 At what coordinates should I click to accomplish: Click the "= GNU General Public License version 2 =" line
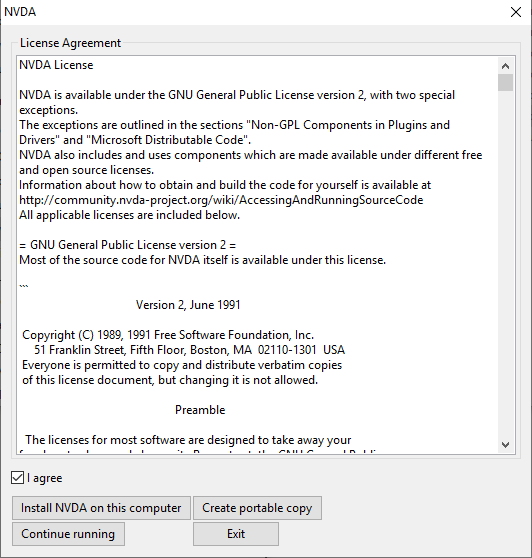click(x=127, y=245)
